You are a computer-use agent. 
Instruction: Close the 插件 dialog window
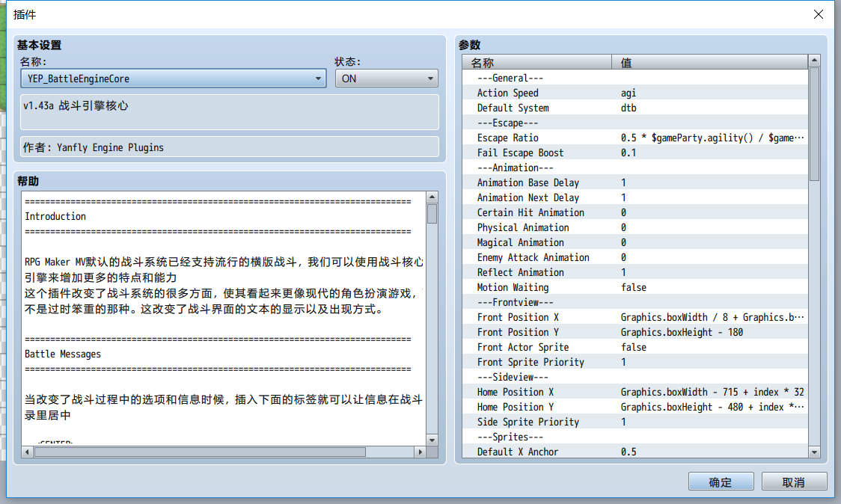tap(818, 14)
